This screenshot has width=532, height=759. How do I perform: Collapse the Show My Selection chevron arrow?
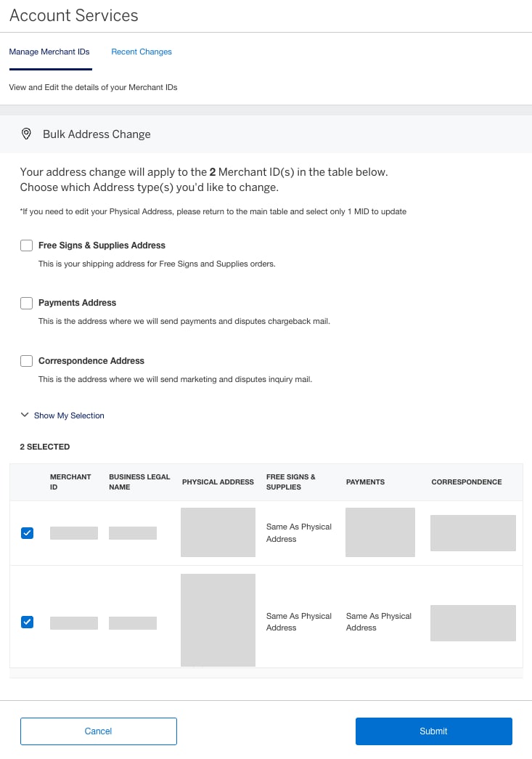[25, 415]
